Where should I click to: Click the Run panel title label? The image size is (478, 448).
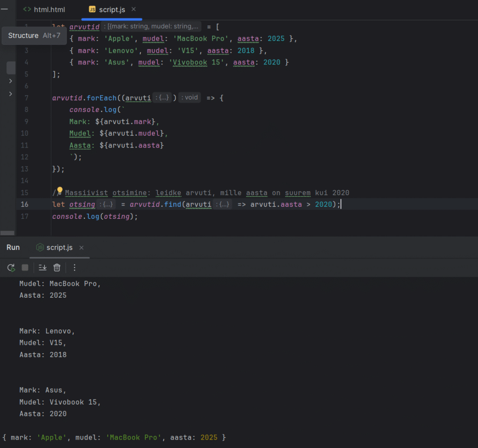click(13, 247)
